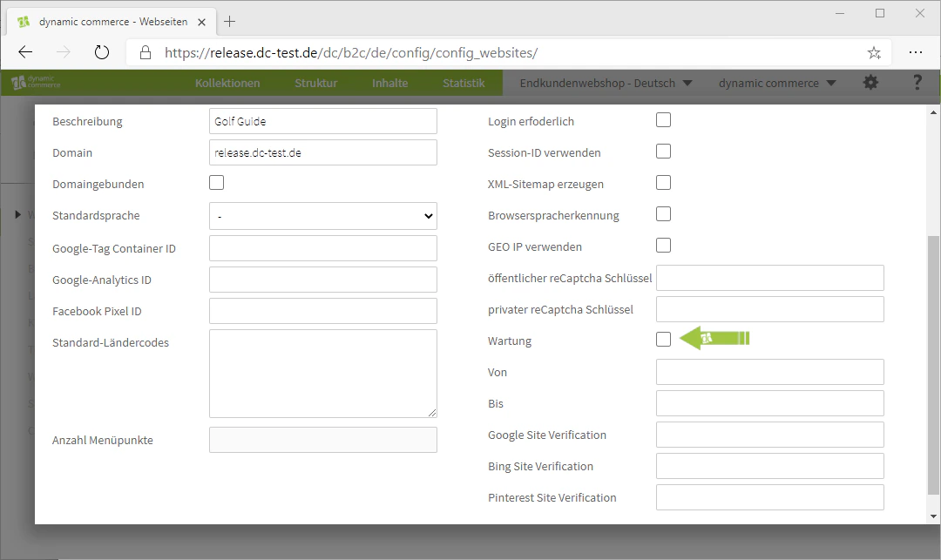The width and height of the screenshot is (941, 560).
Task: Click the tab favicon icon
Action: 24,22
